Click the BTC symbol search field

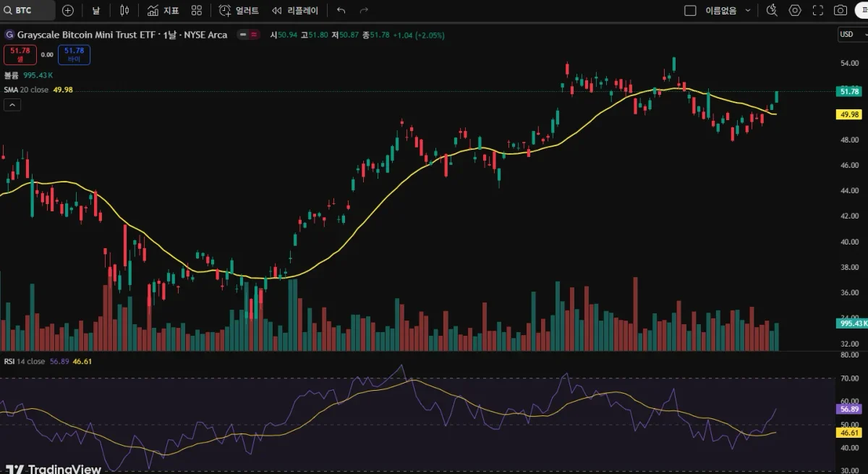point(29,11)
